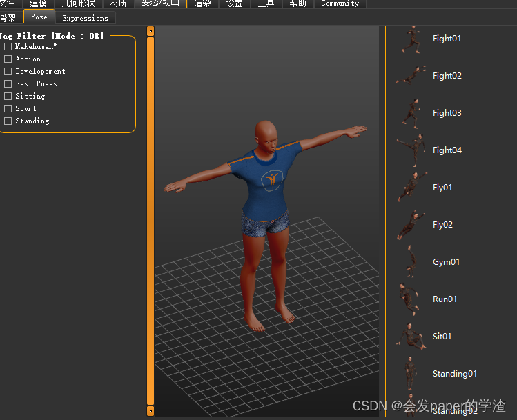Click the Fight01 pose label
517x420 pixels.
coord(447,39)
